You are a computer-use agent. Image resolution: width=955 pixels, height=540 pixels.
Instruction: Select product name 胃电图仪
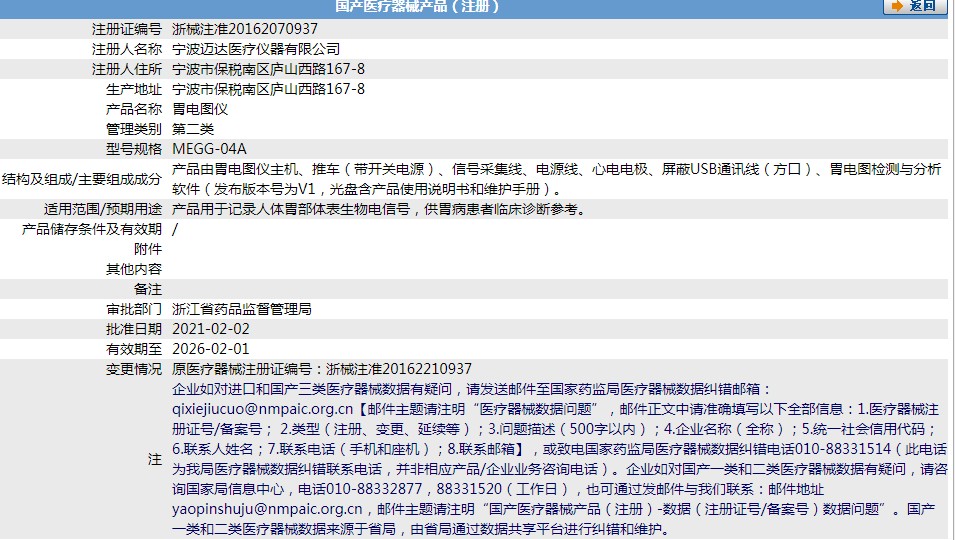click(200, 110)
